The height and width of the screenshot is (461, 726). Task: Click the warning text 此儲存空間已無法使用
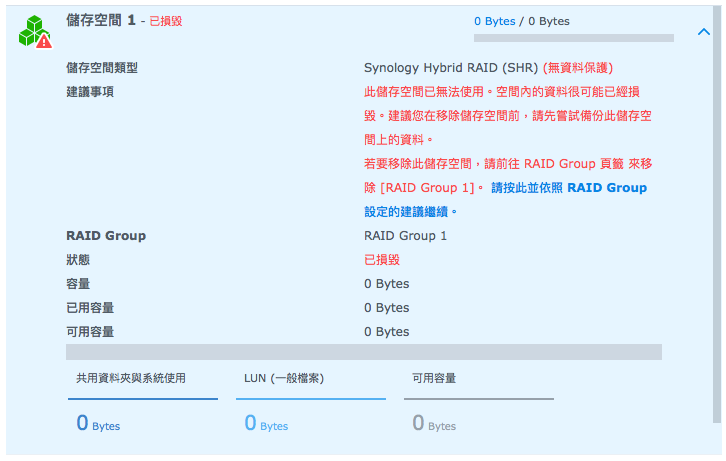click(424, 92)
